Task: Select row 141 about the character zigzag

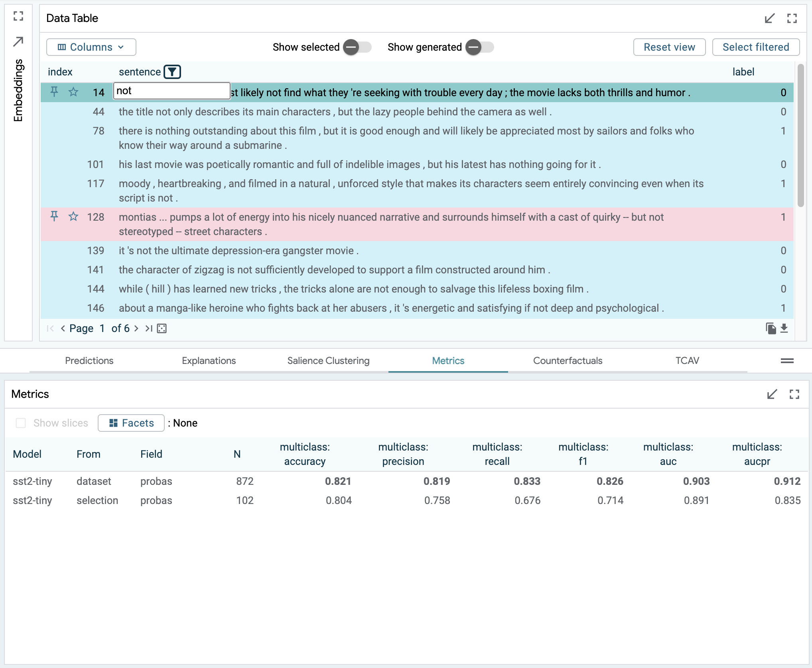Action: pyautogui.click(x=417, y=270)
